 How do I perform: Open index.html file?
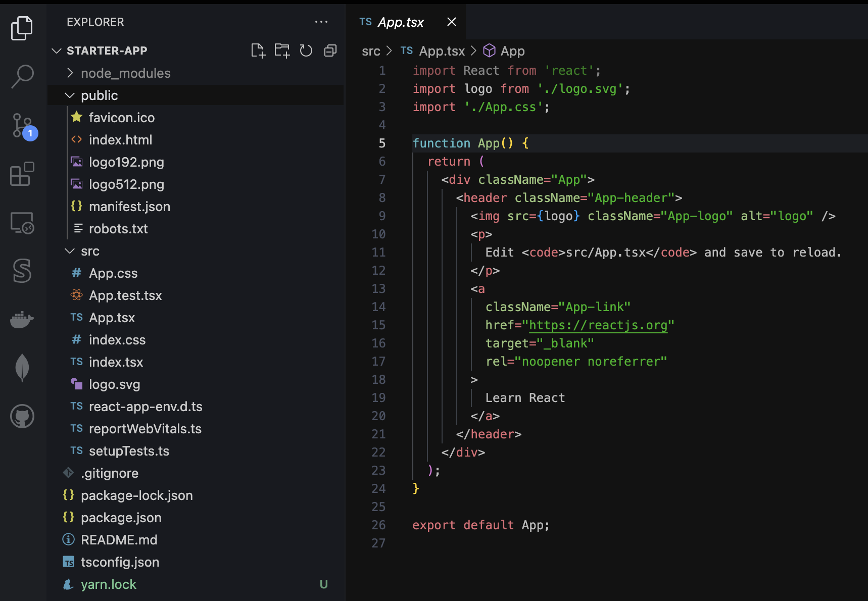pos(196,140)
